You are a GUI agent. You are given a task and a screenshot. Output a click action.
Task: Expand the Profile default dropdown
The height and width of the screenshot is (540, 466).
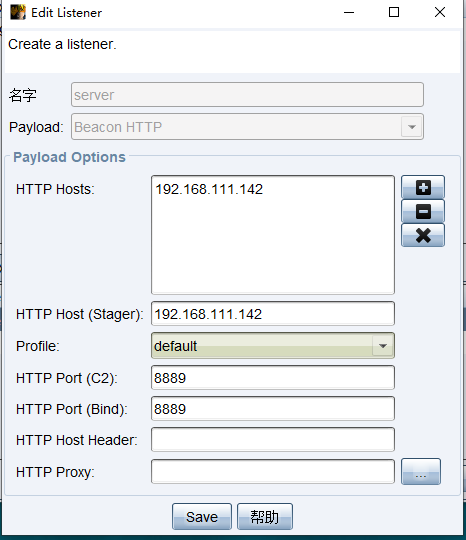click(383, 345)
